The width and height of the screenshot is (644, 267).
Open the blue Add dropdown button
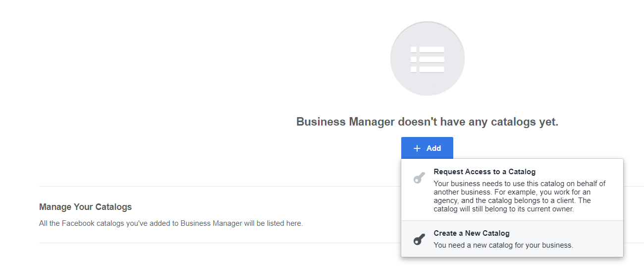point(427,148)
